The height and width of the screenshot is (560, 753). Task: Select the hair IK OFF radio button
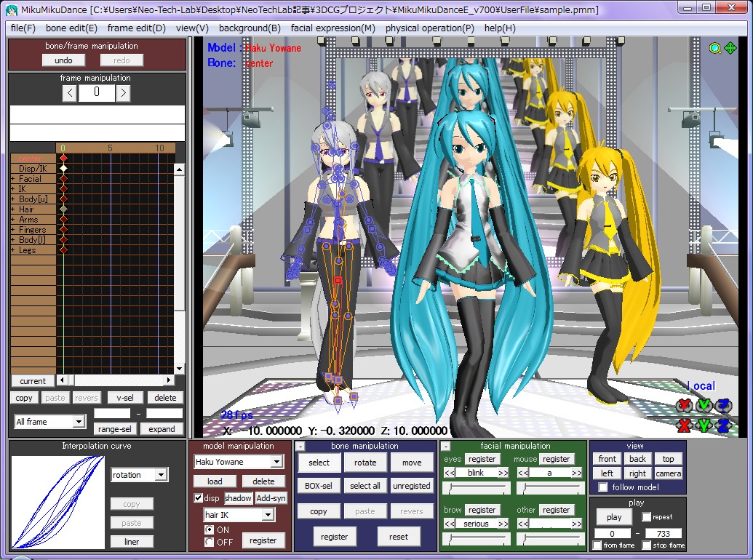coord(209,543)
